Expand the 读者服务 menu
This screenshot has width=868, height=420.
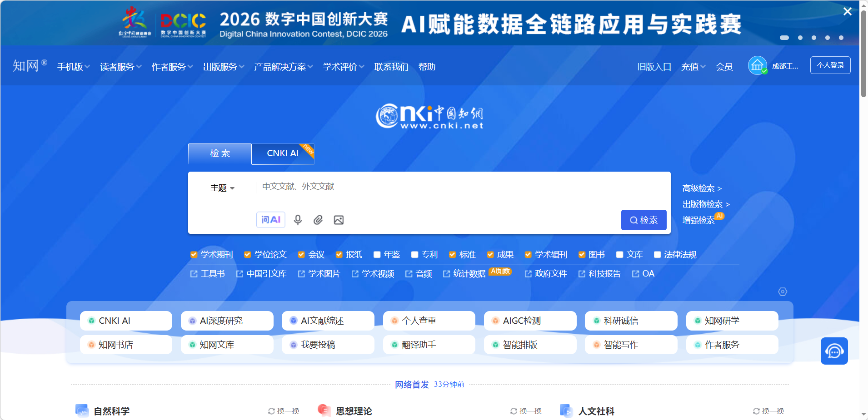(x=120, y=67)
